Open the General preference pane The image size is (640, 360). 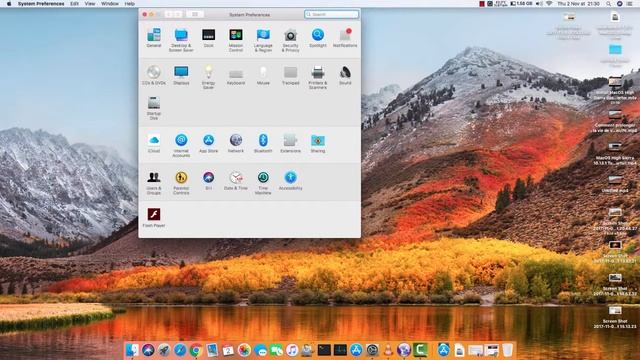154,38
